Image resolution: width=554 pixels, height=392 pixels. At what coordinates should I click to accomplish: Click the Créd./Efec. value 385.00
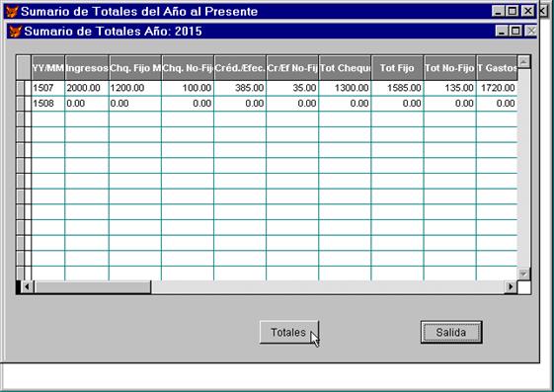240,88
